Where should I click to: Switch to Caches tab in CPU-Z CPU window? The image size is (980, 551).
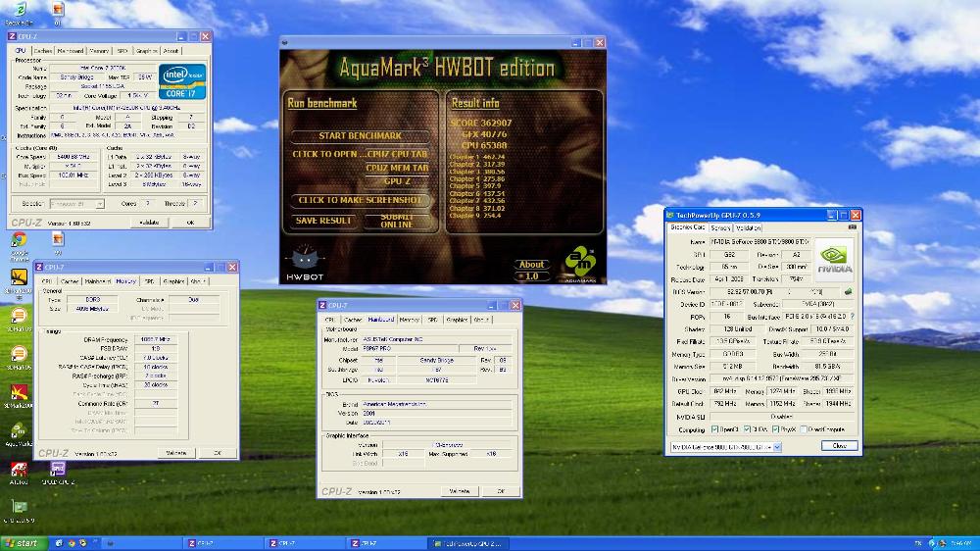[42, 51]
